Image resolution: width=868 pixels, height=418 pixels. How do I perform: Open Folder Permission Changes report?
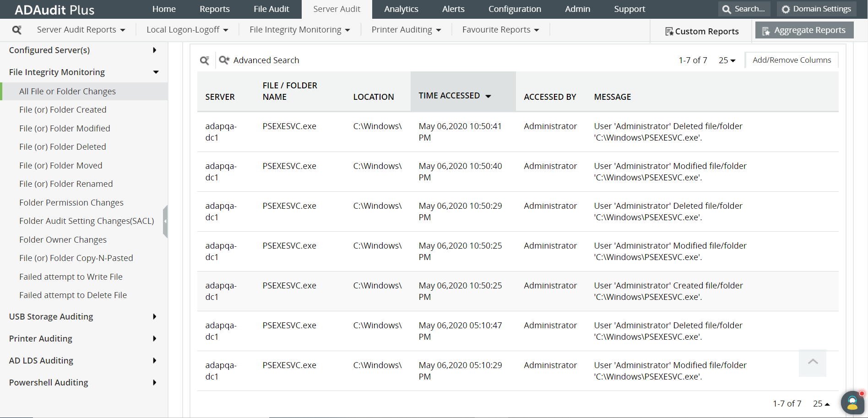point(71,203)
